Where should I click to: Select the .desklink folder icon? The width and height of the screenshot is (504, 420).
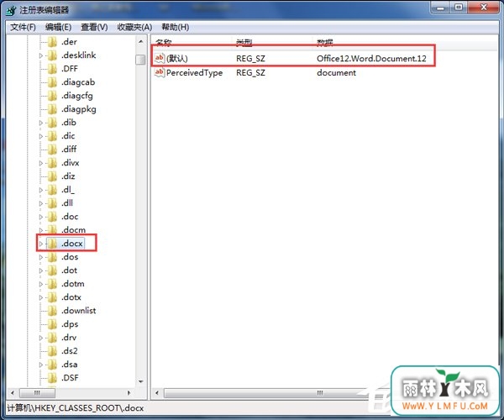[52, 55]
